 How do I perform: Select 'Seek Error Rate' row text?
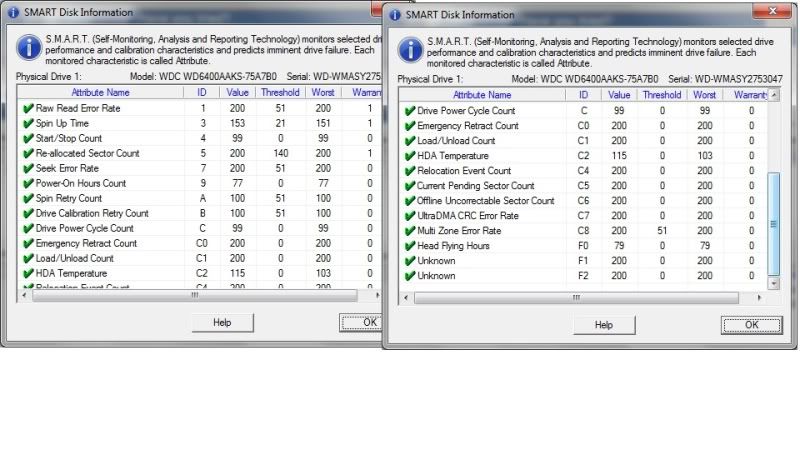tap(67, 168)
